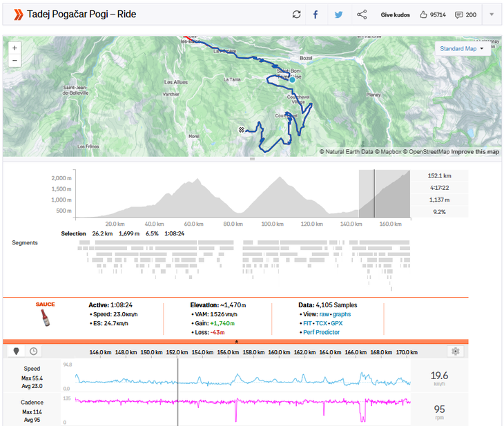Viewport: 504px width, 426px height.
Task: Share the ride on Facebook
Action: pos(316,14)
